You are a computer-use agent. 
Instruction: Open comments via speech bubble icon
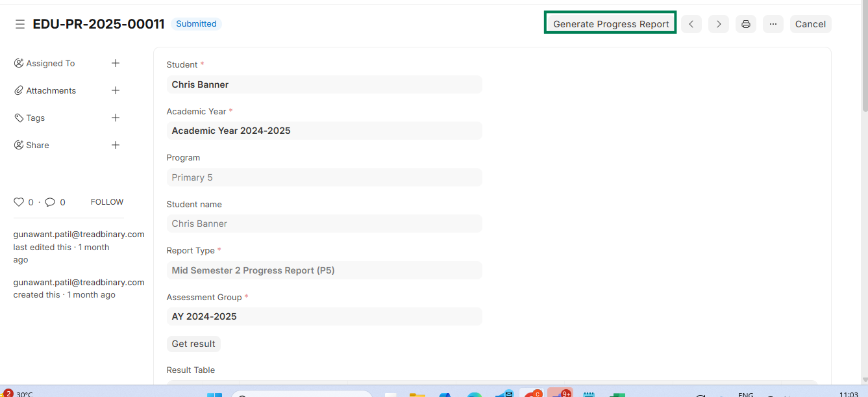click(50, 202)
